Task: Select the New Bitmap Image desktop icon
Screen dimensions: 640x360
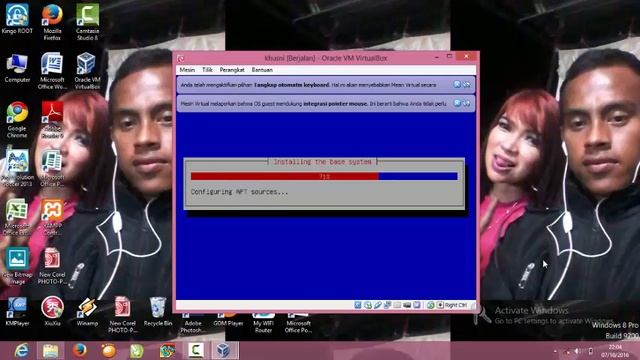Action: pyautogui.click(x=17, y=266)
